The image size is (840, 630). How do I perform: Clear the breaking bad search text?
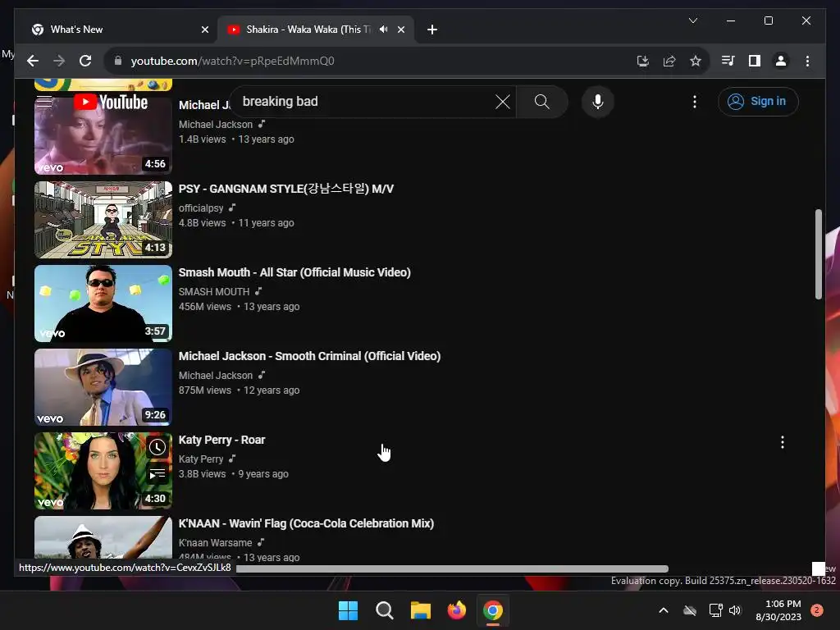(x=503, y=102)
